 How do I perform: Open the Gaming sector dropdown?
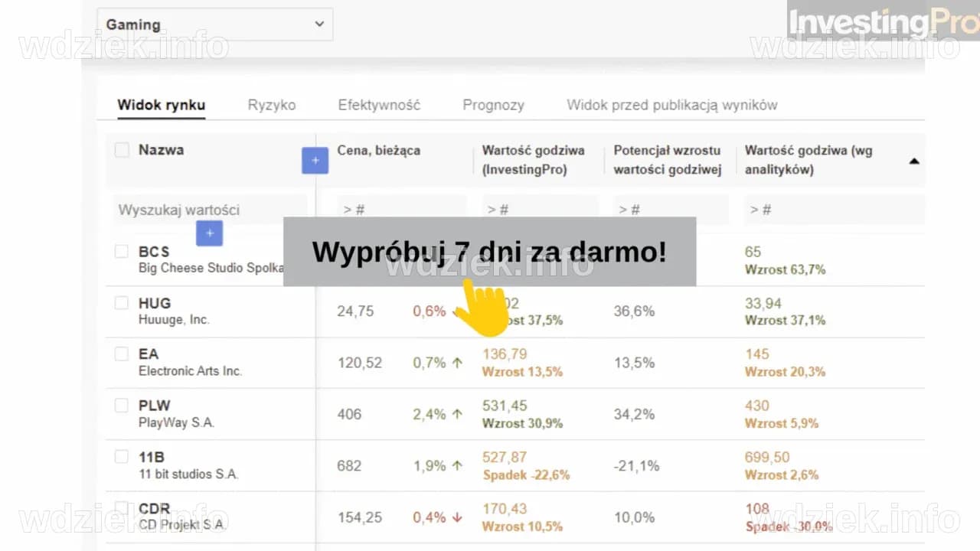[214, 24]
